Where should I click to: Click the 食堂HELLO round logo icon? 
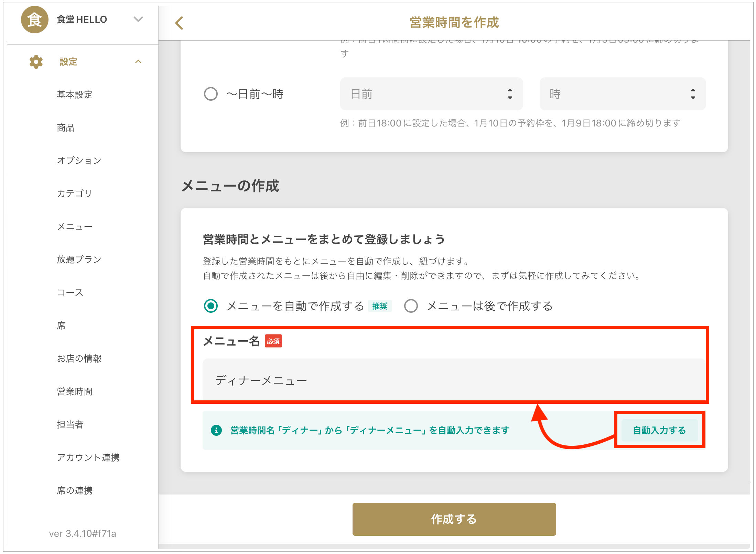click(34, 20)
